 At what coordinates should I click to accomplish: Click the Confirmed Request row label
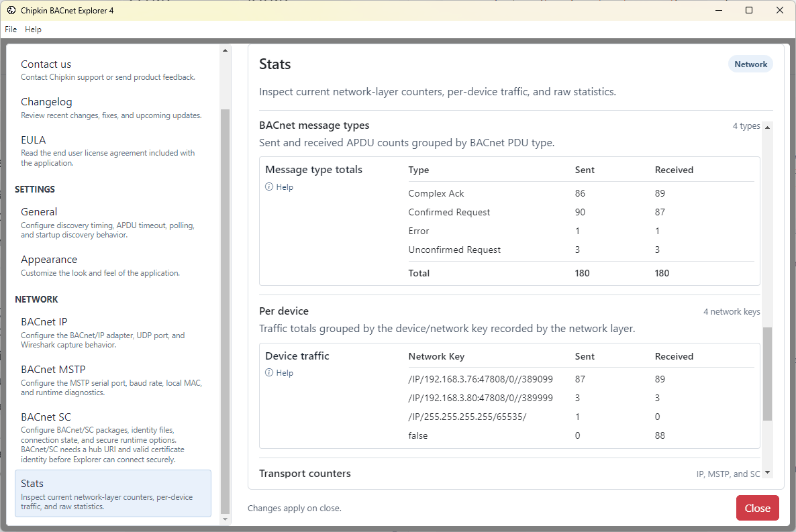click(x=449, y=212)
